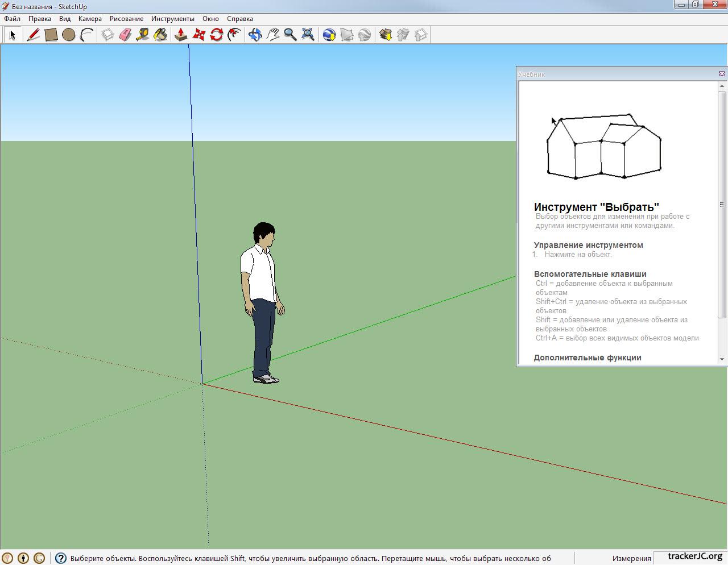Select the Circle drawing tool

point(69,35)
